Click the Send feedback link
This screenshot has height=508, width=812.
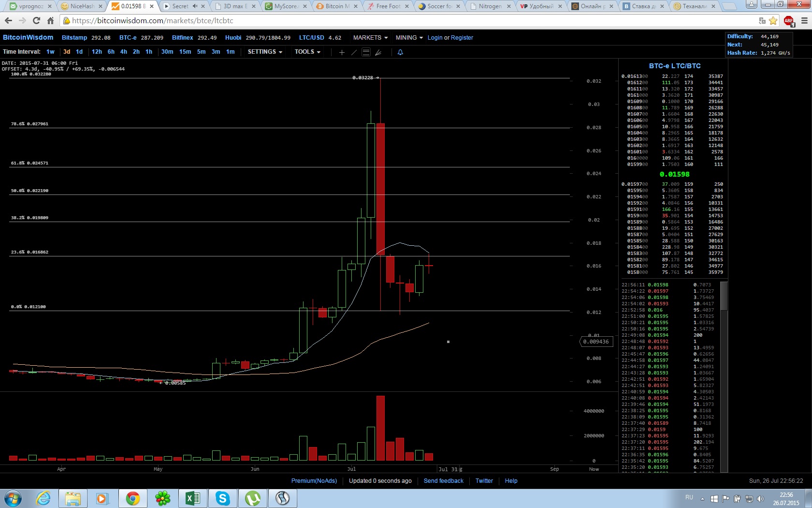444,481
